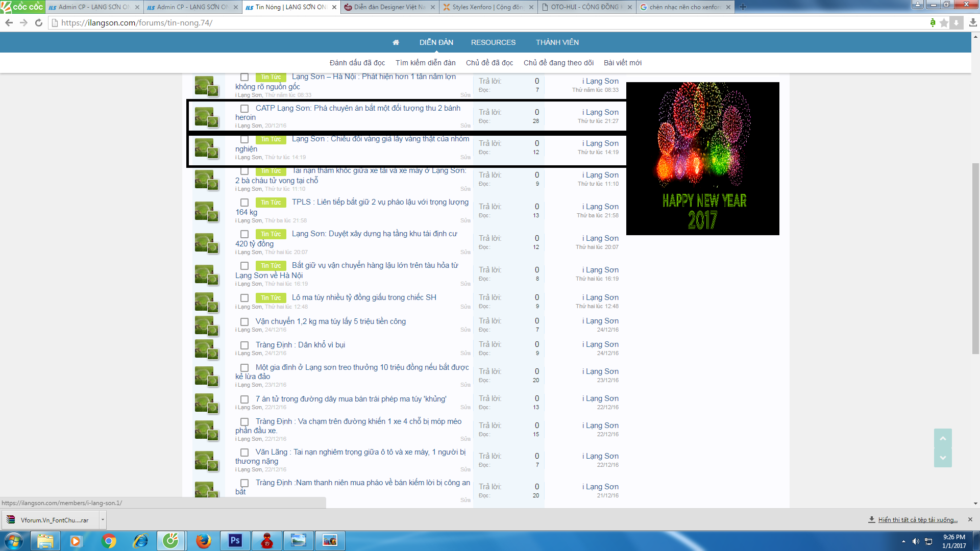980x551 pixels.
Task: Open the THÀNH VIÊN menu
Action: coord(557,42)
